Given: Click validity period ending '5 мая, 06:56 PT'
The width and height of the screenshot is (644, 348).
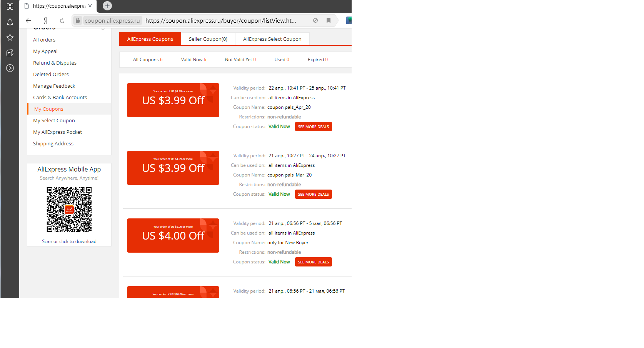Looking at the screenshot, I should (305, 223).
